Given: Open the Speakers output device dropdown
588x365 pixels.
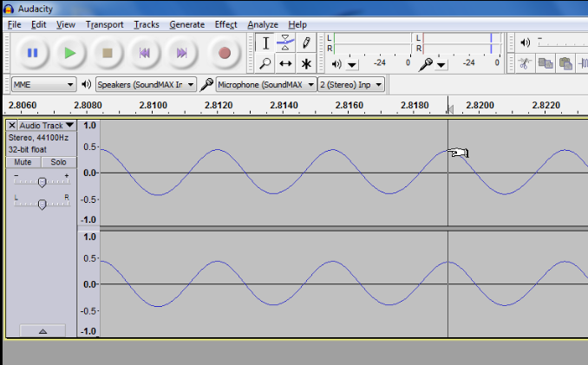Looking at the screenshot, I should 145,85.
